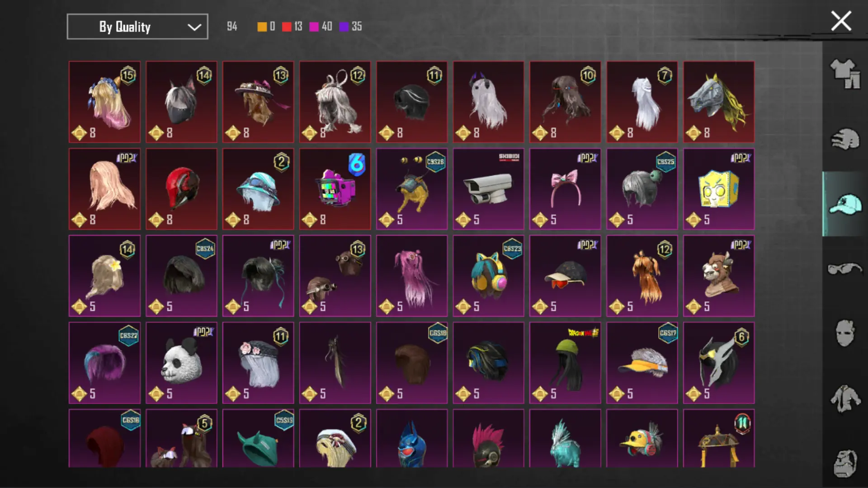This screenshot has width=868, height=488.
Task: Select the teal cap headgear category
Action: [x=845, y=204]
